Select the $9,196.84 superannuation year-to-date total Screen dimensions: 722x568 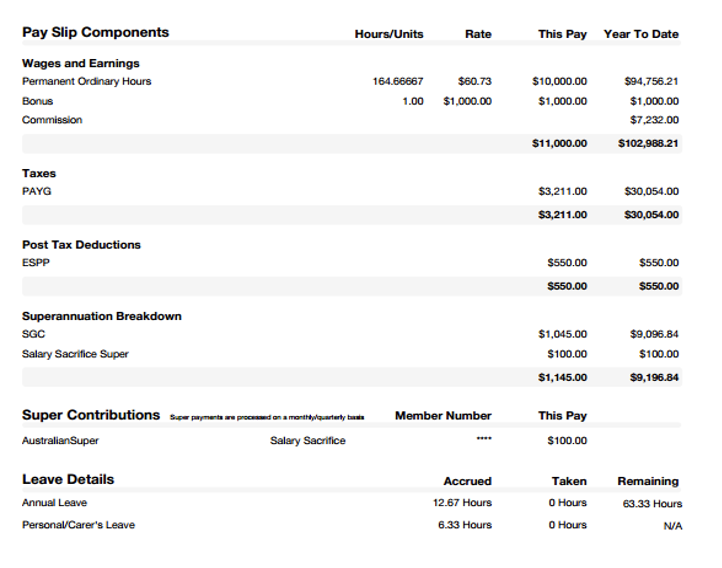[654, 377]
